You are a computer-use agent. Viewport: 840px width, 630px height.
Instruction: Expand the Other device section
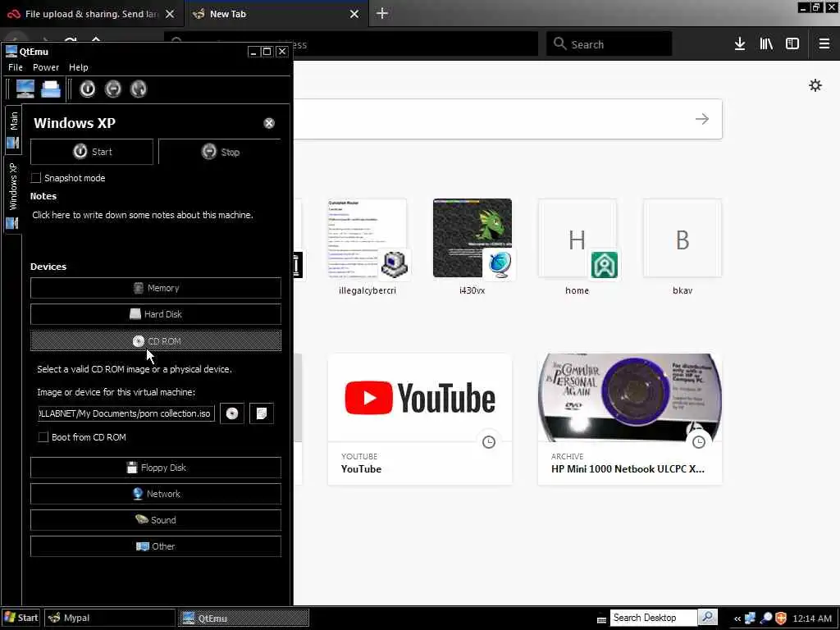[x=156, y=546]
